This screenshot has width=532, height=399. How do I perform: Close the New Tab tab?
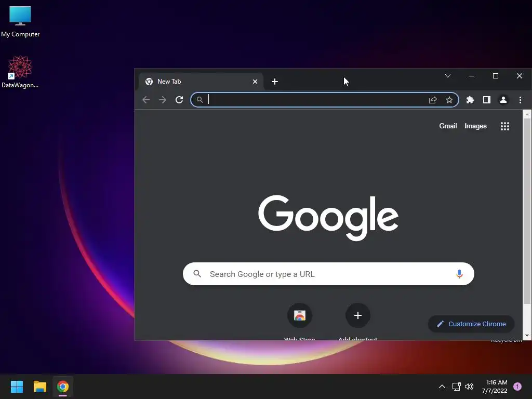255,82
